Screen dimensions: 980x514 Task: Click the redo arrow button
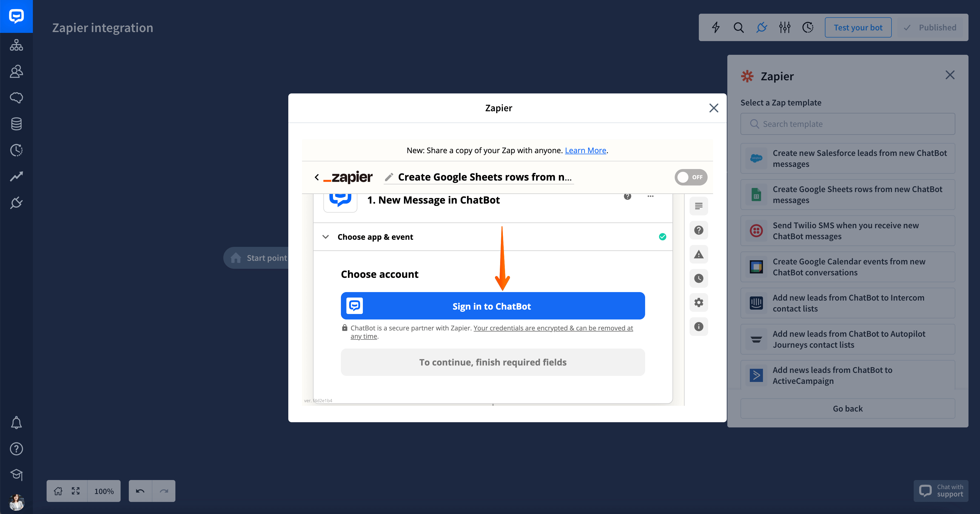coord(164,491)
